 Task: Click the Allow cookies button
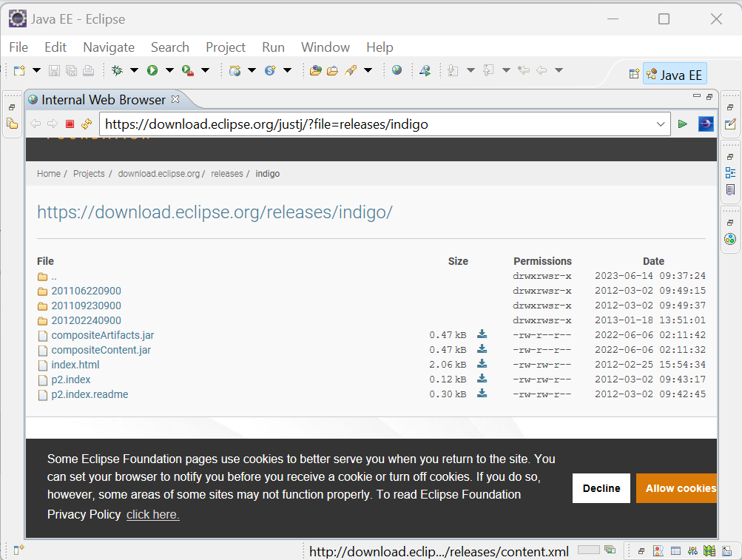[x=677, y=488]
